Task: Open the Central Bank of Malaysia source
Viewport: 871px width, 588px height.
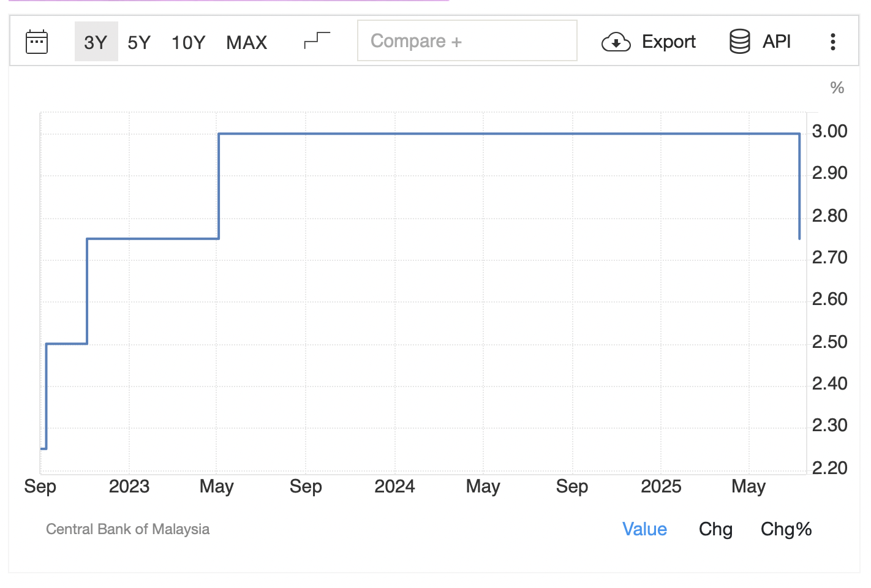Action: click(x=127, y=529)
